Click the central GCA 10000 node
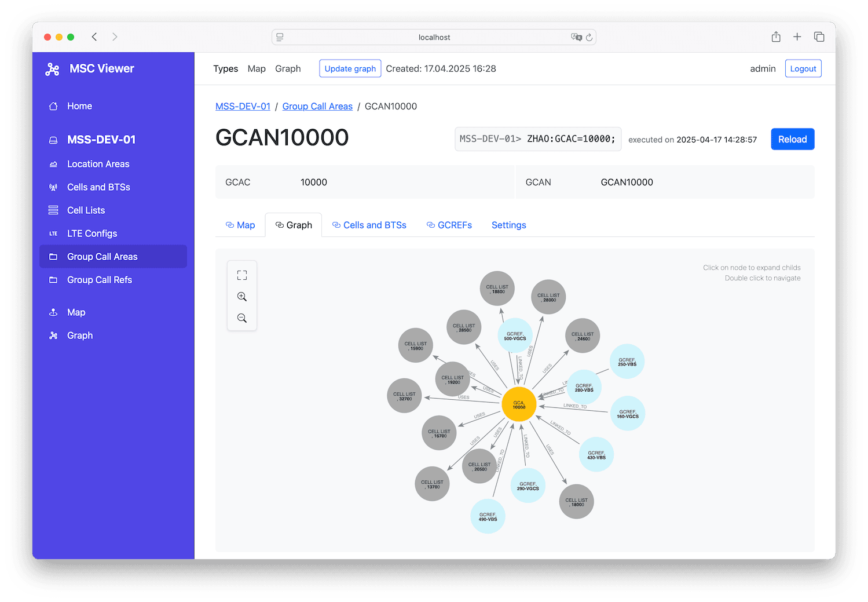Screen dimensions: 868x602 519,404
